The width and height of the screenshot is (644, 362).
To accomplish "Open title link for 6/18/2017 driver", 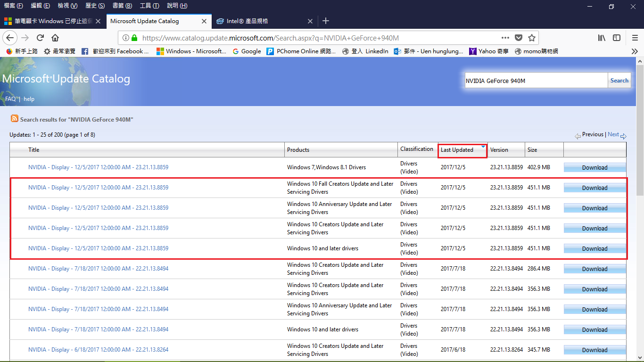I will [98, 350].
